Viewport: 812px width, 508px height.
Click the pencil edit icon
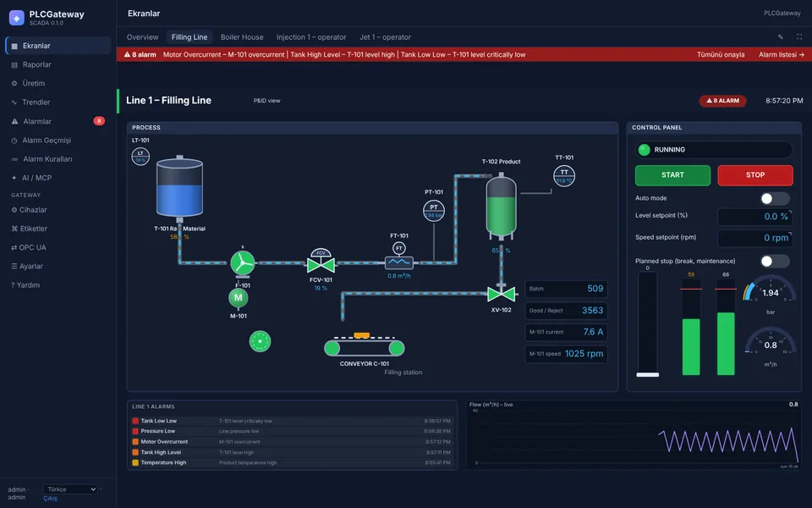(x=781, y=37)
